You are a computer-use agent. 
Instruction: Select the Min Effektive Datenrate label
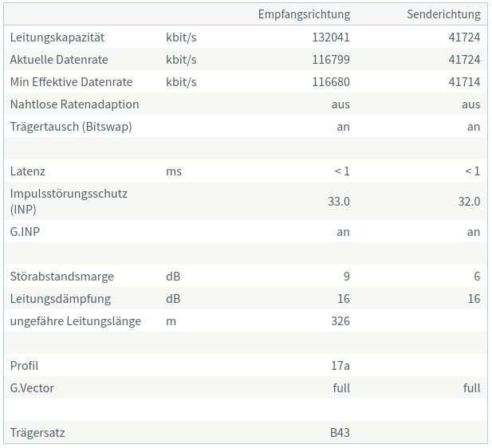tap(71, 81)
